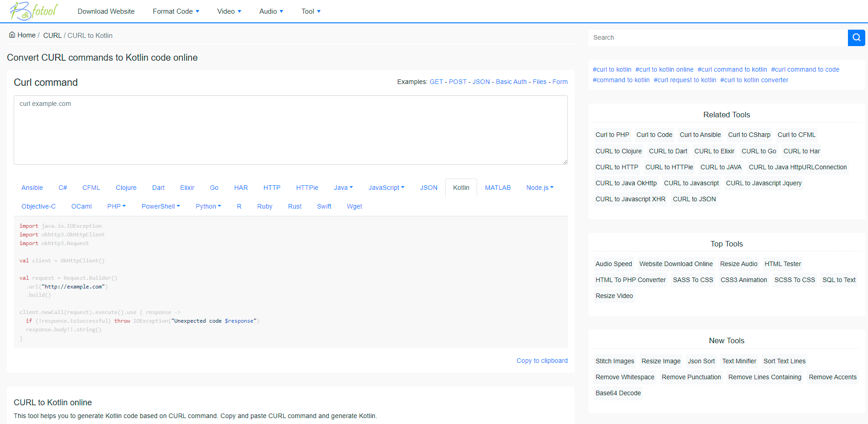Click the home icon in the breadcrumb
This screenshot has width=868, height=424.
point(12,34)
